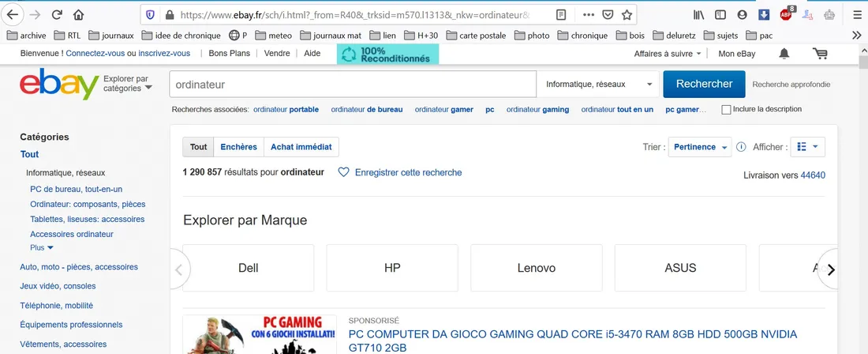868x354 pixels.
Task: Click the ordinateur search input field
Action: (x=353, y=84)
